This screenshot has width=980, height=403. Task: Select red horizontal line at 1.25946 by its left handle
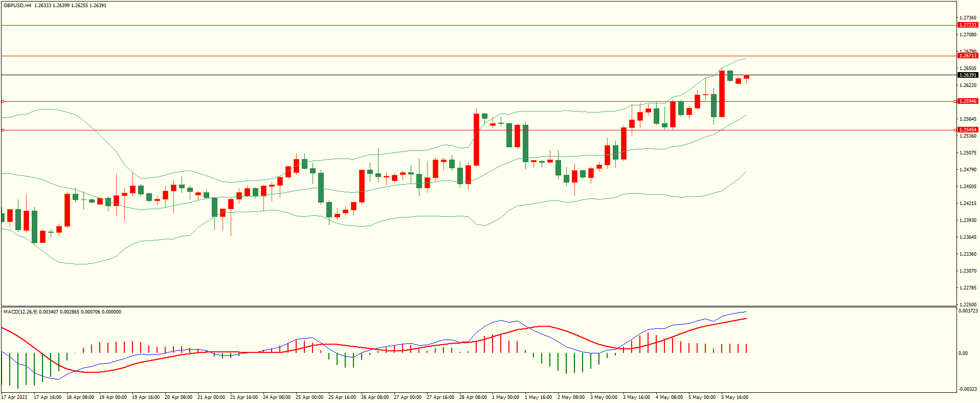pyautogui.click(x=3, y=101)
